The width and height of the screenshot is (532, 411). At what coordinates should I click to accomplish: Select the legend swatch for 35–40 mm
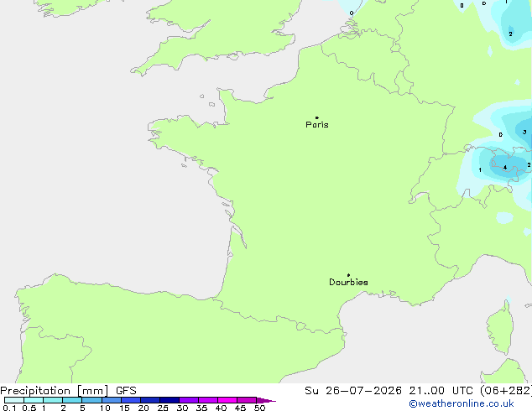tap(208, 400)
